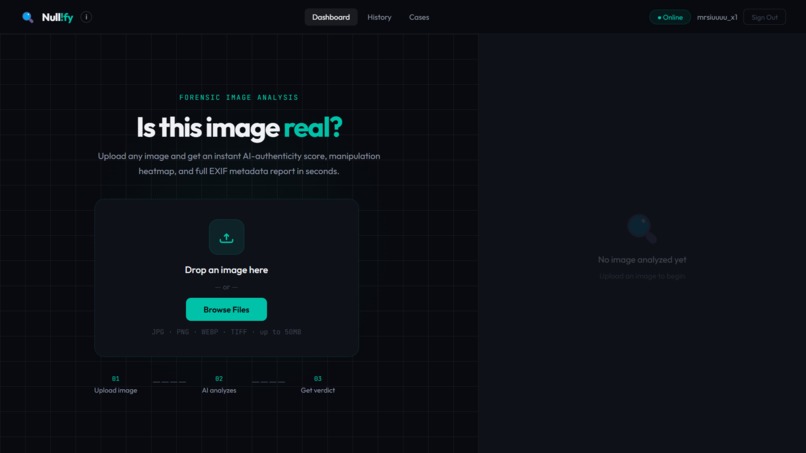Click the step number 02
The height and width of the screenshot is (453, 806).
(x=219, y=378)
